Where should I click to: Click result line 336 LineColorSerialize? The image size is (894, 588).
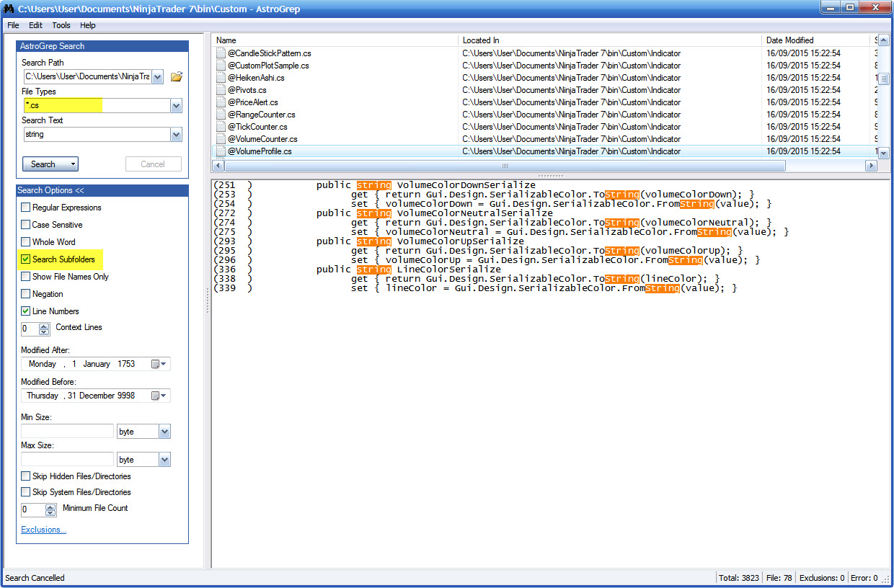357,269
